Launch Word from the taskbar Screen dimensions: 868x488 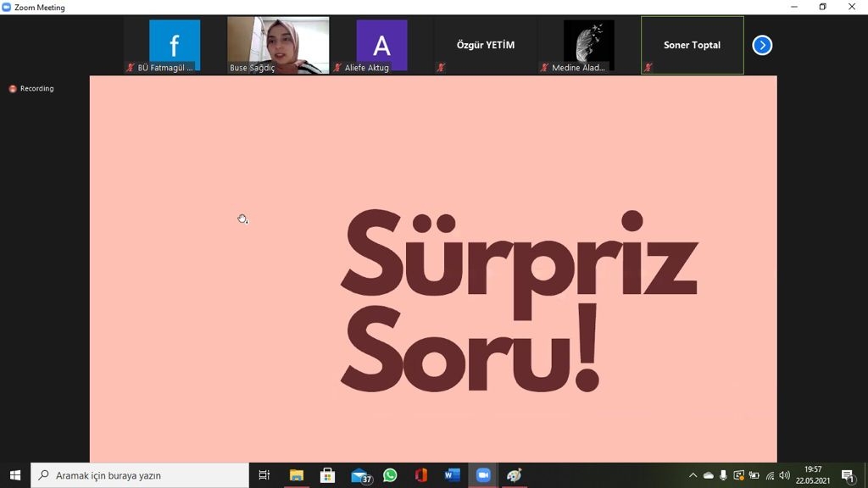click(452, 475)
